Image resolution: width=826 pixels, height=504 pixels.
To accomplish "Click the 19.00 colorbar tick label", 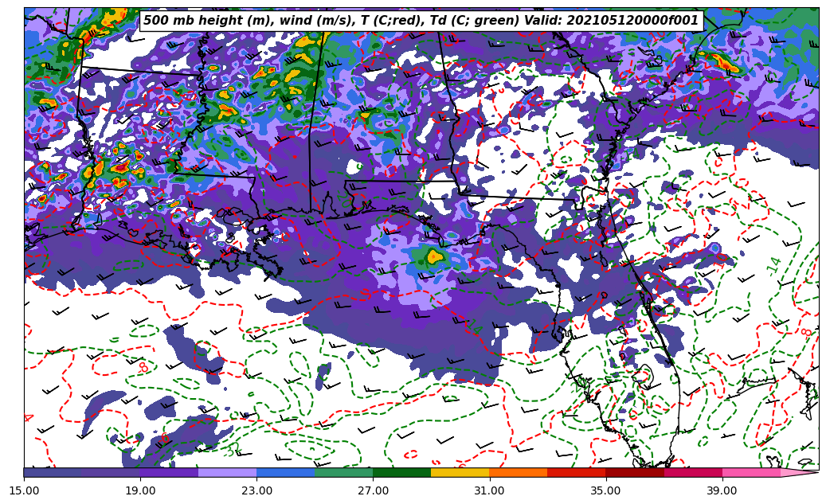I will [x=140, y=490].
